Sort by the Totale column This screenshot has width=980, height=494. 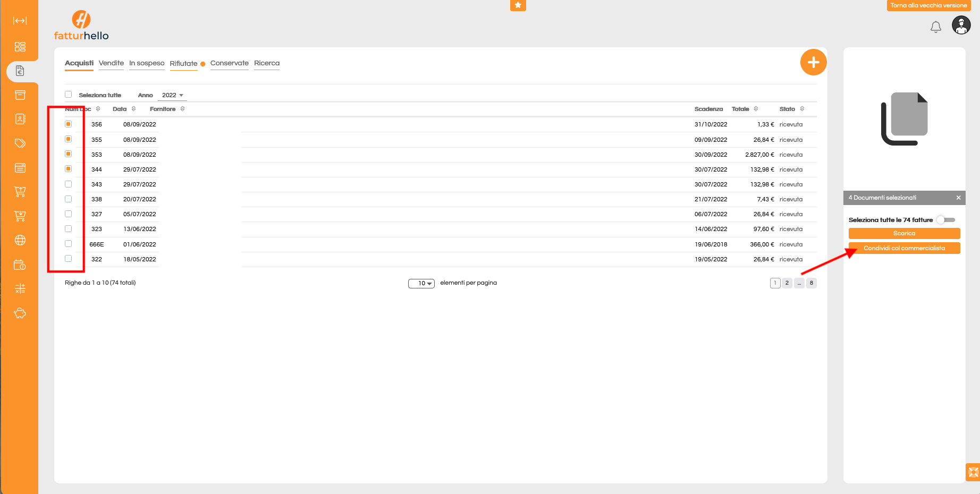[x=744, y=109]
